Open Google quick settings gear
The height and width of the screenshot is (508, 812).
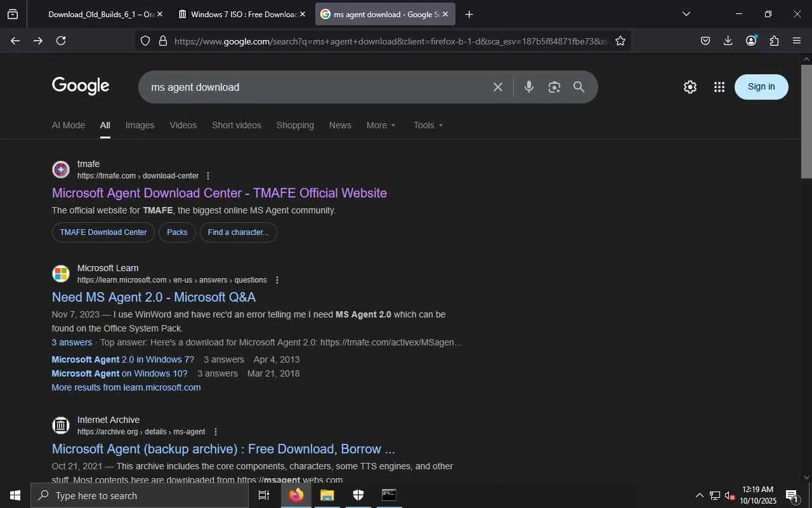point(690,87)
